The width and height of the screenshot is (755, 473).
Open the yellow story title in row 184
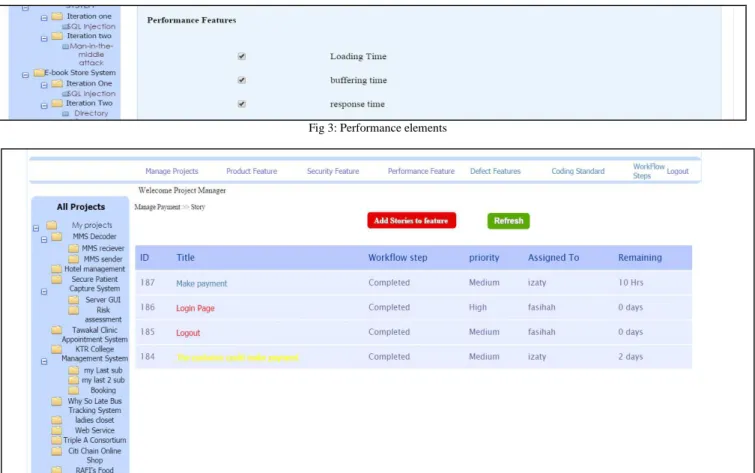[x=237, y=357]
